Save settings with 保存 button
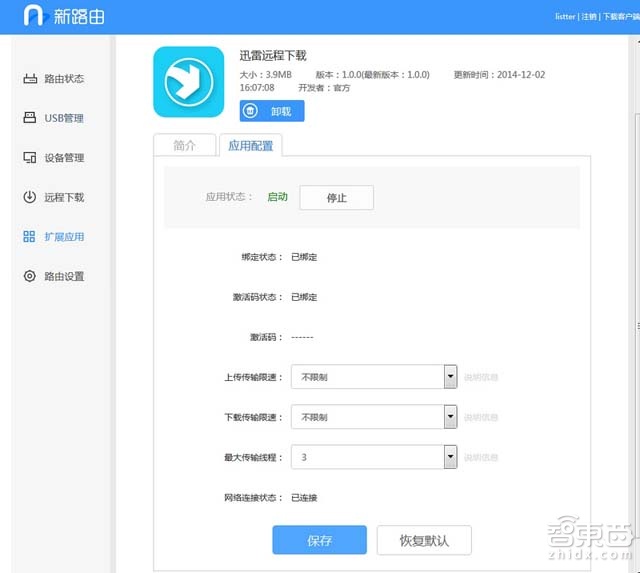The height and width of the screenshot is (573, 640). (x=320, y=540)
